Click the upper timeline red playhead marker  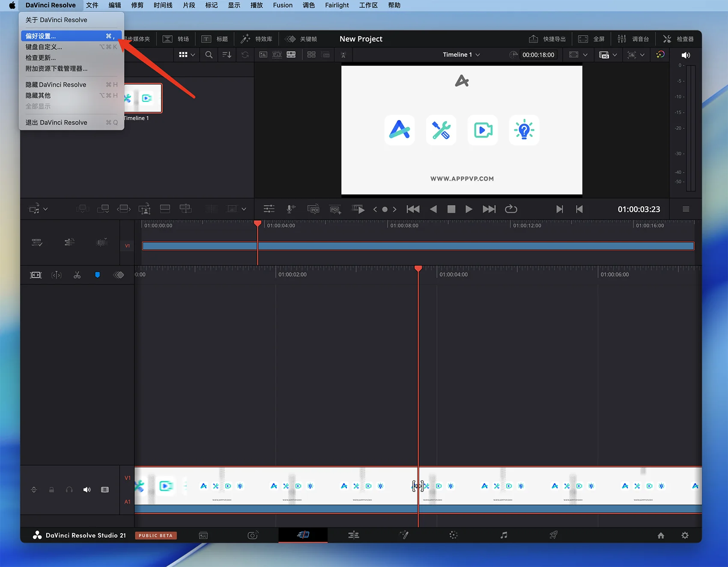pos(257,223)
